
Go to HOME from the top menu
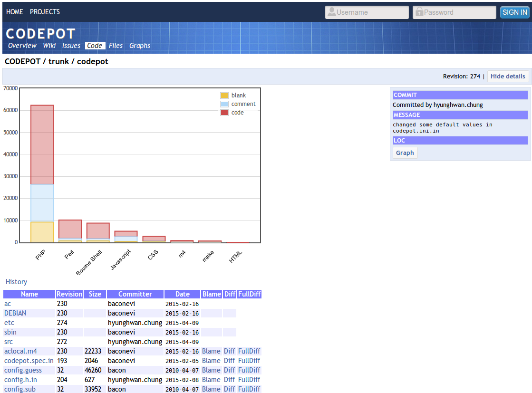coord(14,12)
